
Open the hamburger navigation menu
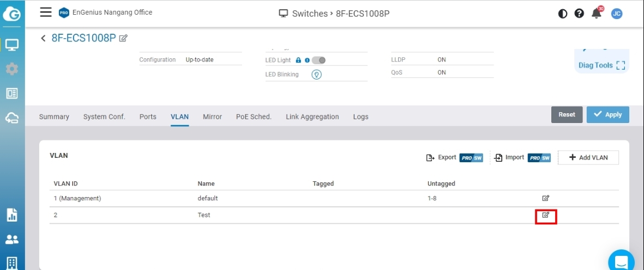pyautogui.click(x=46, y=13)
